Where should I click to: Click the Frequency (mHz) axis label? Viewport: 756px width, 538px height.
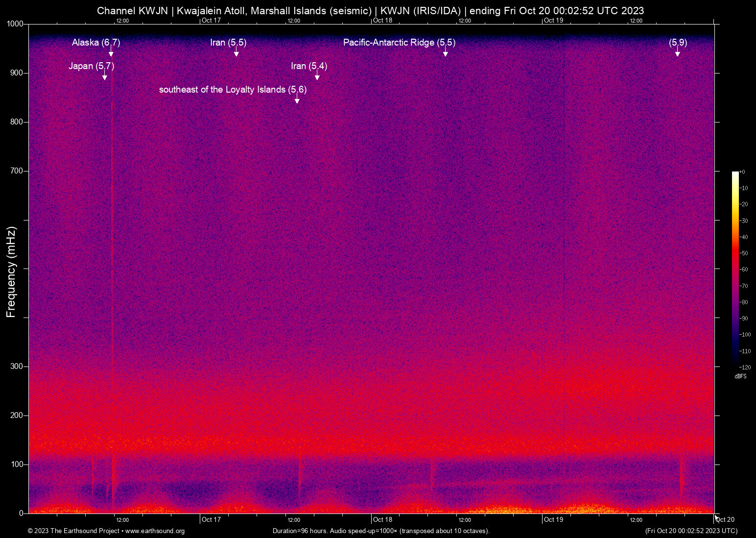(x=11, y=272)
